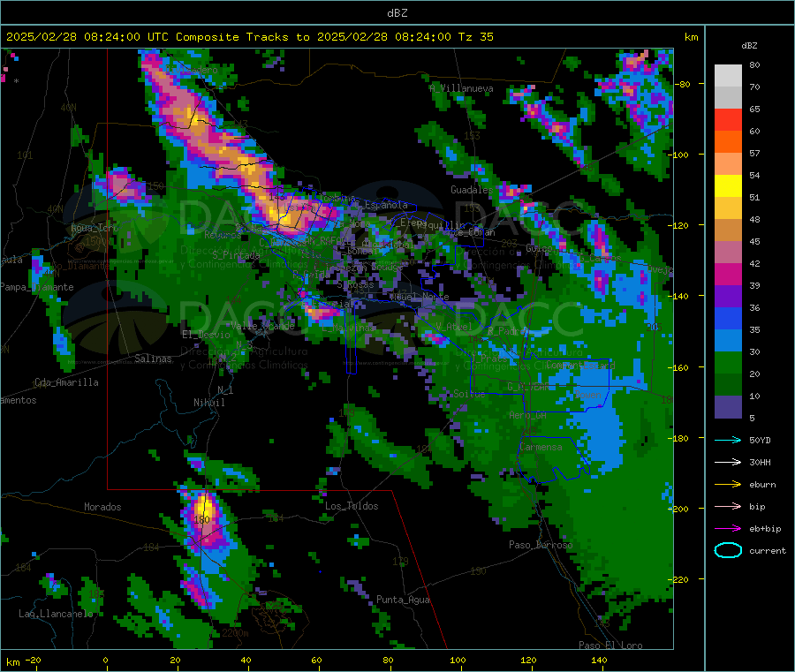Select the red 65–60 dBZ color band
The image size is (795, 672).
pyautogui.click(x=728, y=120)
